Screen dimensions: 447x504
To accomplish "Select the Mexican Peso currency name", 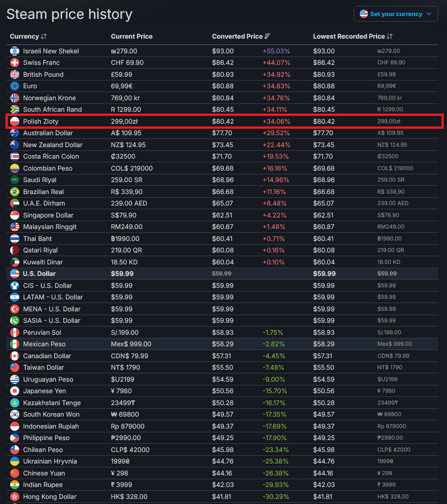I will [44, 344].
